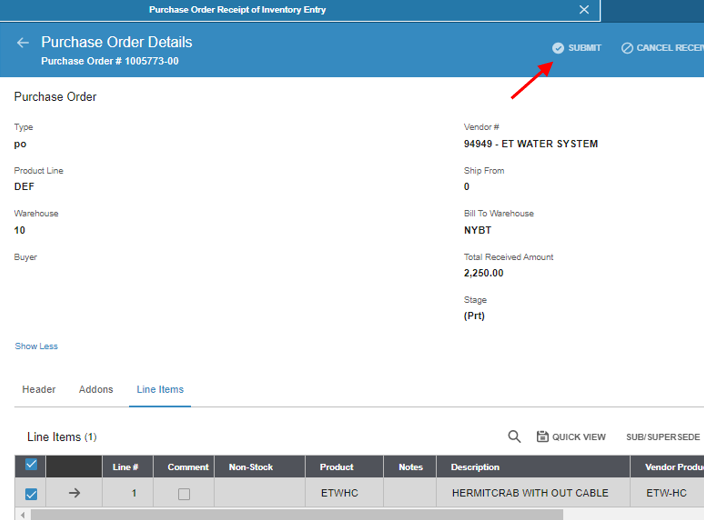Collapse details with Show Less link
Viewport: 704px width, 520px height.
tap(36, 346)
